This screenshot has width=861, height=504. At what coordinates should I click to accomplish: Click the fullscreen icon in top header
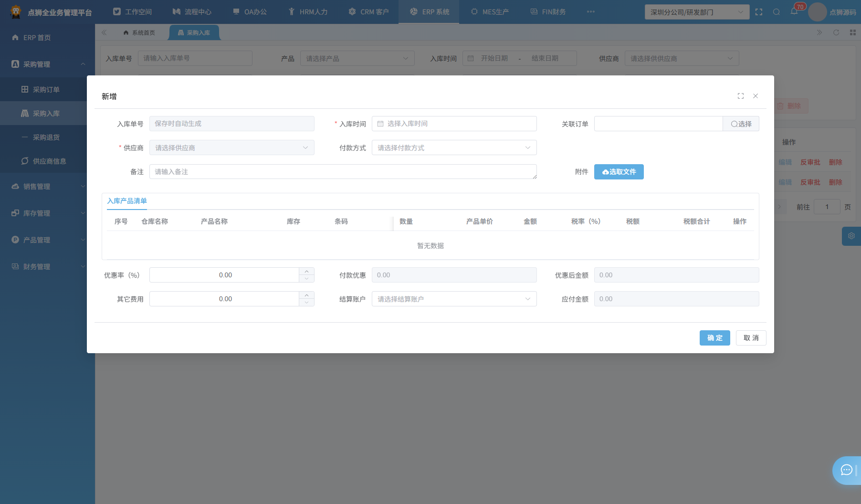pyautogui.click(x=759, y=12)
